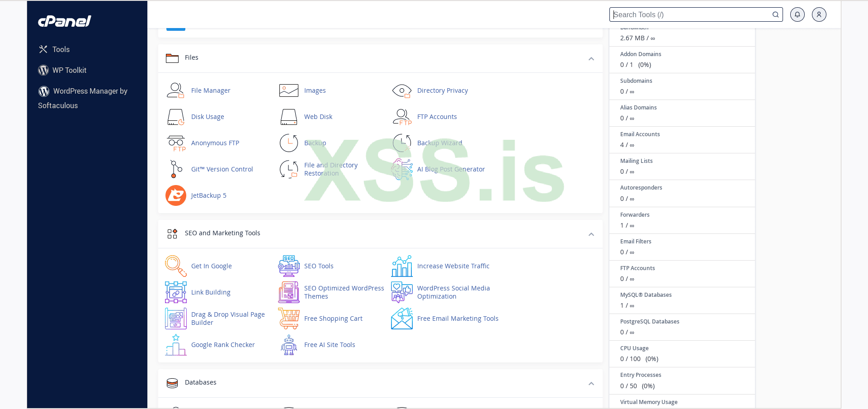868x409 pixels.
Task: Click the Backup Wizard icon
Action: [402, 143]
